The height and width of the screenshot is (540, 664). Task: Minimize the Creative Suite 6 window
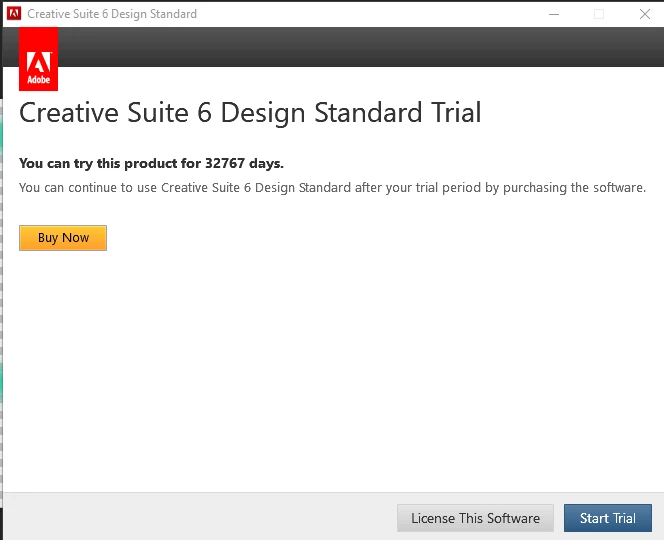tap(554, 14)
